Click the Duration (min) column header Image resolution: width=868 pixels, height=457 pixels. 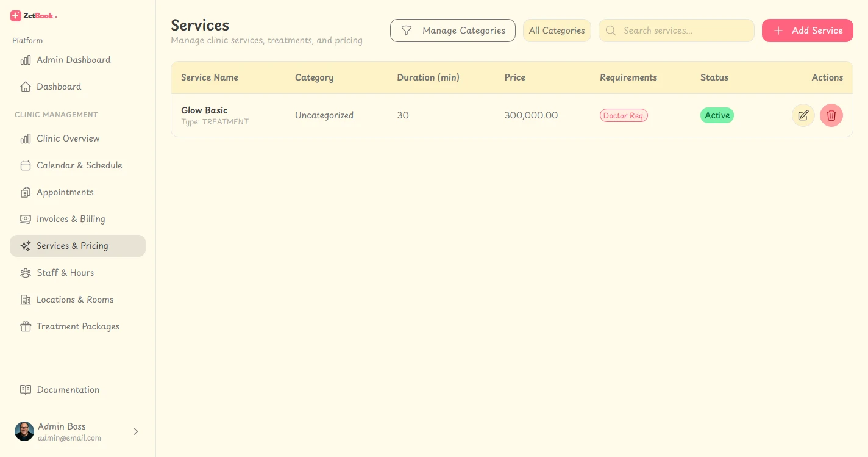coord(429,77)
